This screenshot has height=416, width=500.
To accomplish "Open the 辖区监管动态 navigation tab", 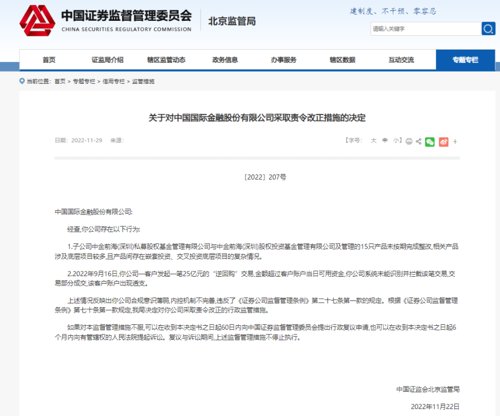I will pyautogui.click(x=166, y=60).
